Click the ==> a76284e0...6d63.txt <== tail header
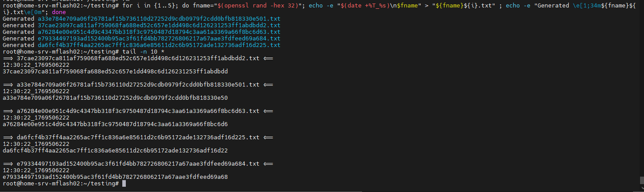The height and width of the screenshot is (192, 644). tap(138, 111)
